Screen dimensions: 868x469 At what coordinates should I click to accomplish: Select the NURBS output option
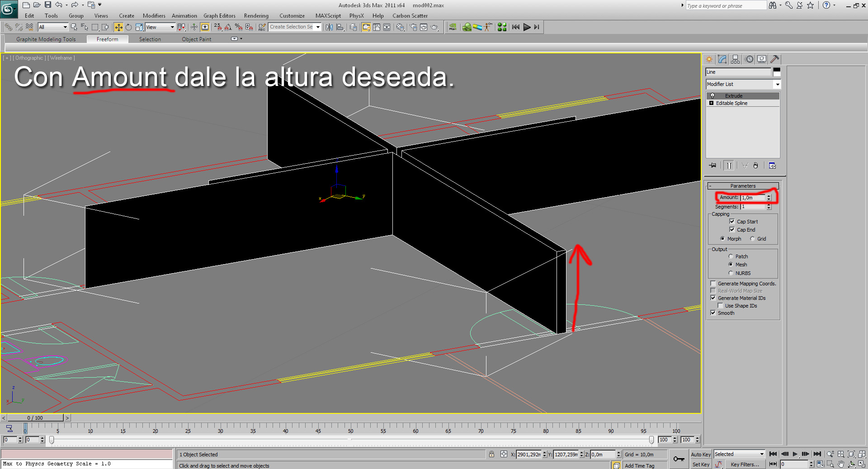click(731, 273)
